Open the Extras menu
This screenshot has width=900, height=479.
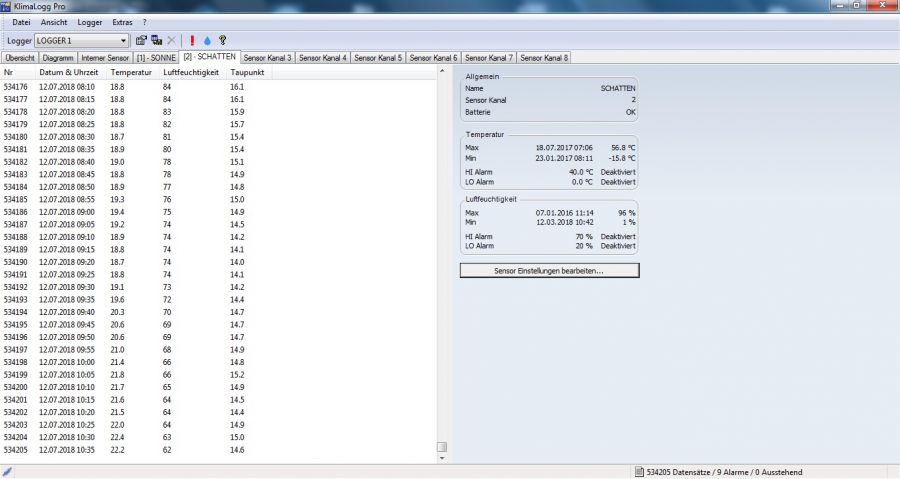[x=122, y=22]
